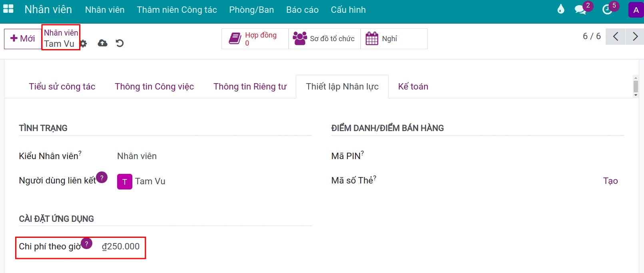Open the Phòng/Ban menu
This screenshot has width=644, height=273.
point(251,10)
